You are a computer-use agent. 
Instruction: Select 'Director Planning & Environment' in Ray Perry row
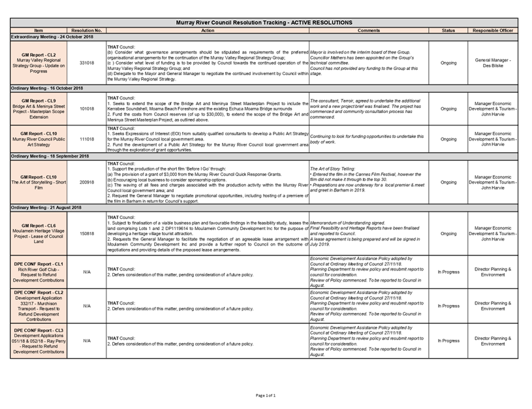click(493, 340)
